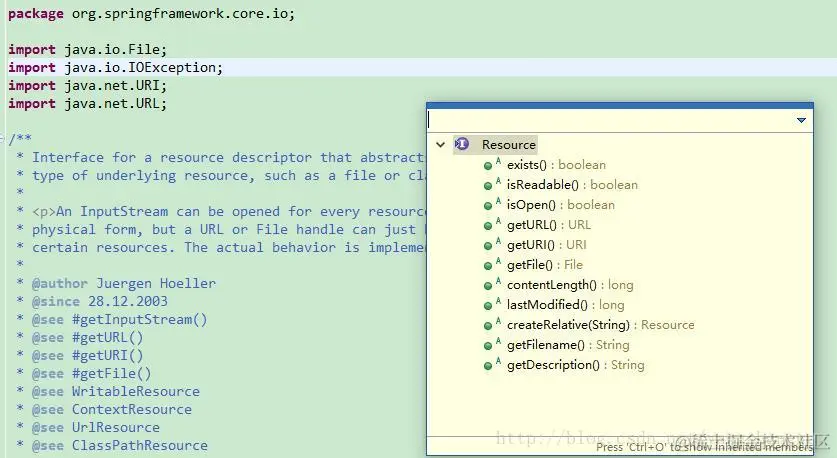Open the UrlResource reference

(x=115, y=428)
